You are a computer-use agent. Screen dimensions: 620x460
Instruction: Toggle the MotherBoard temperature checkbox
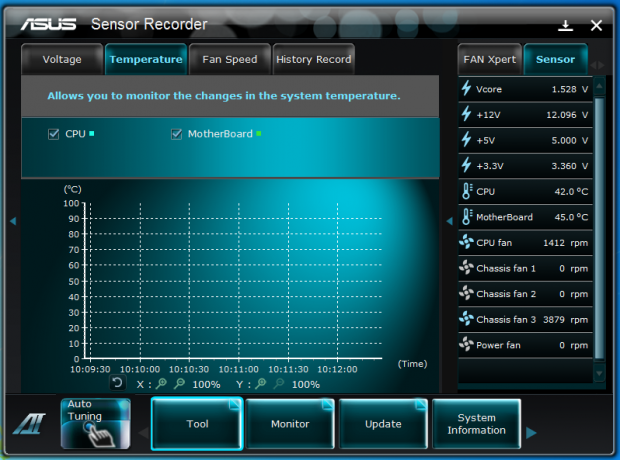(177, 134)
